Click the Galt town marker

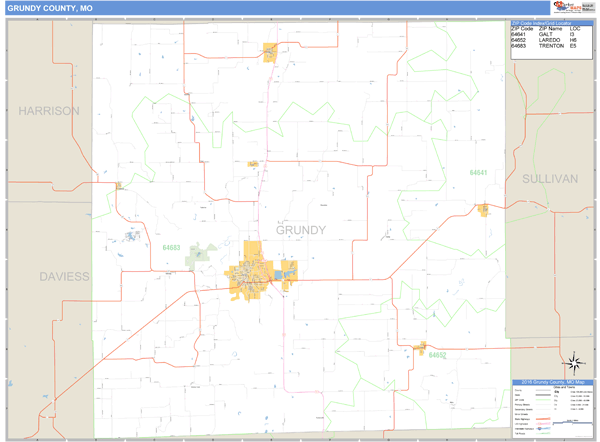click(483, 209)
